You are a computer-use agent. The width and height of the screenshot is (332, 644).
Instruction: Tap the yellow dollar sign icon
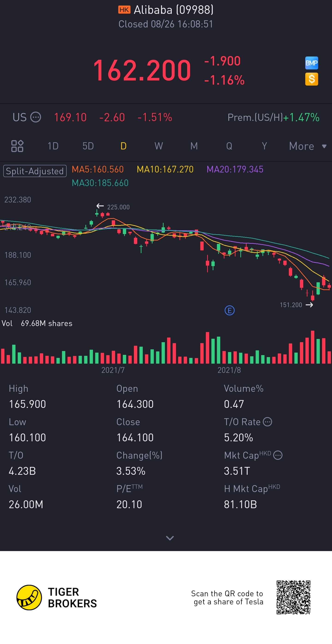point(311,79)
